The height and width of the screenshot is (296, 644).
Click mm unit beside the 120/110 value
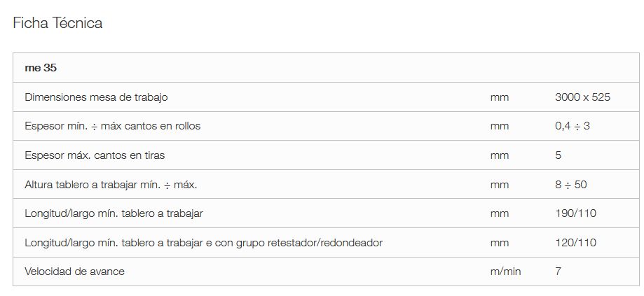(x=499, y=242)
